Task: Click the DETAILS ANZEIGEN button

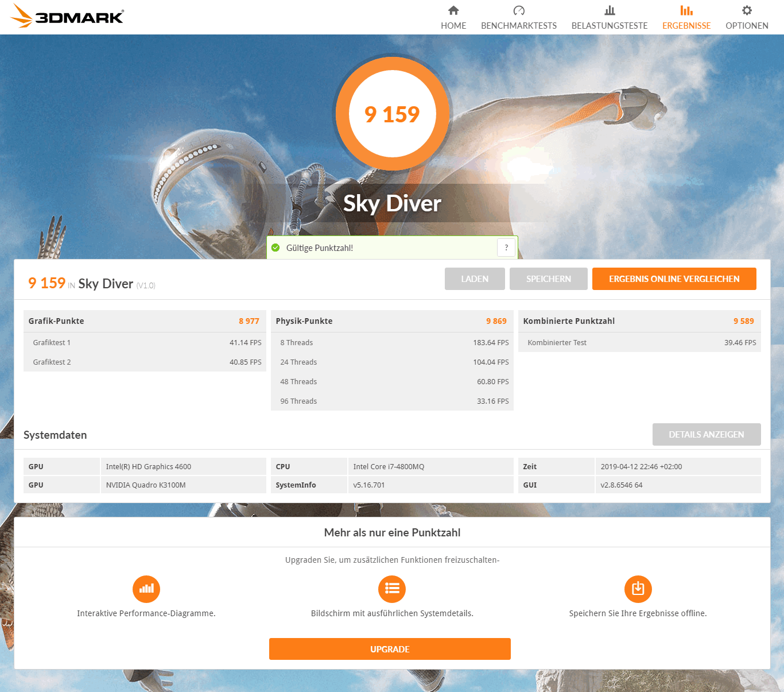Action: click(x=707, y=434)
